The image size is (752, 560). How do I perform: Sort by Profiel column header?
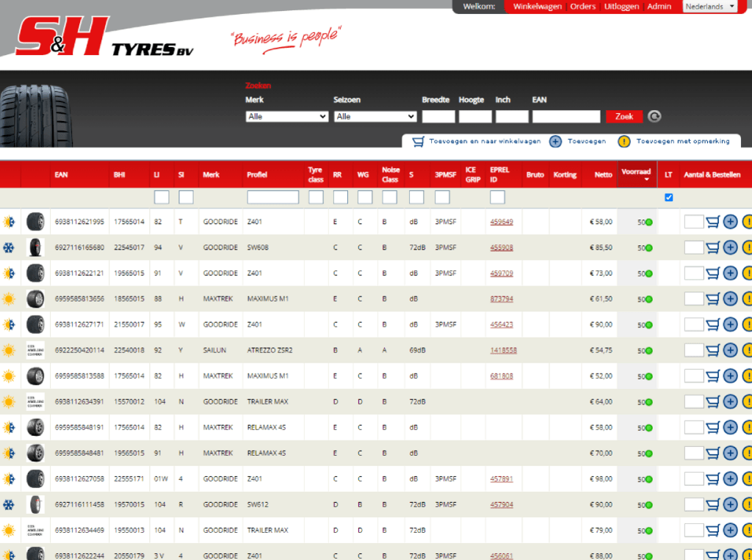[257, 175]
